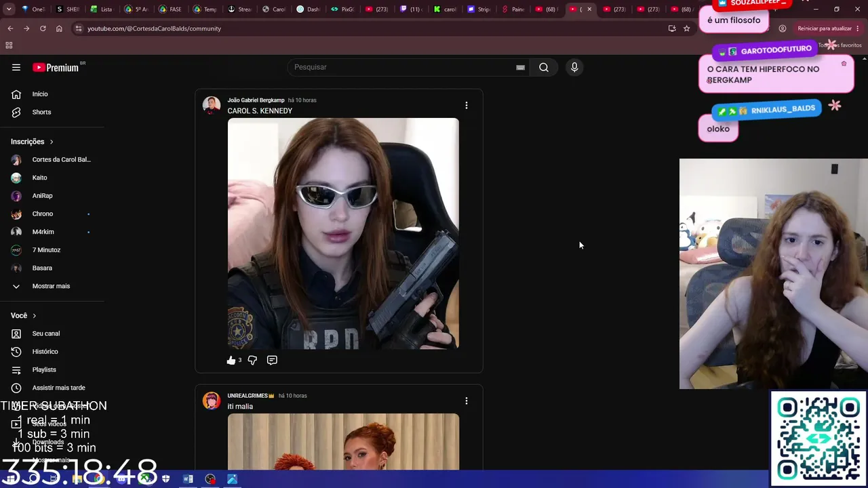The width and height of the screenshot is (868, 488).
Task: Open the Basara channel subscription
Action: point(52,268)
